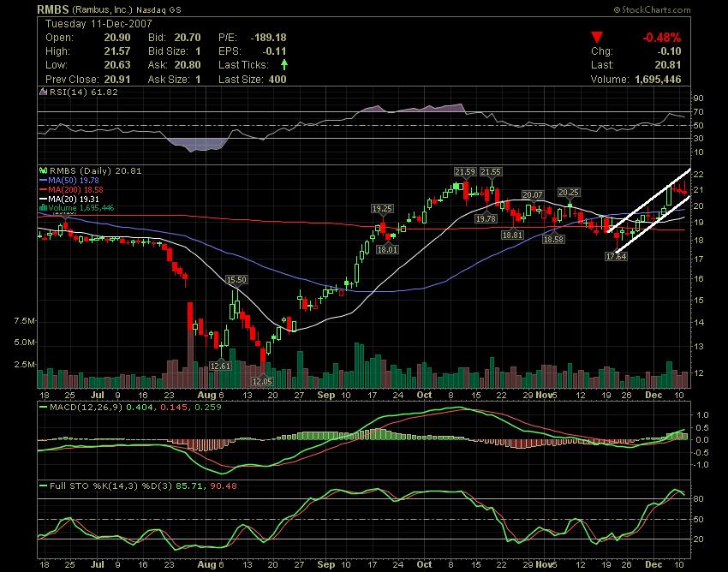Select the RMBS ticker symbol title
Screen dimensions: 728x572
(x=53, y=9)
